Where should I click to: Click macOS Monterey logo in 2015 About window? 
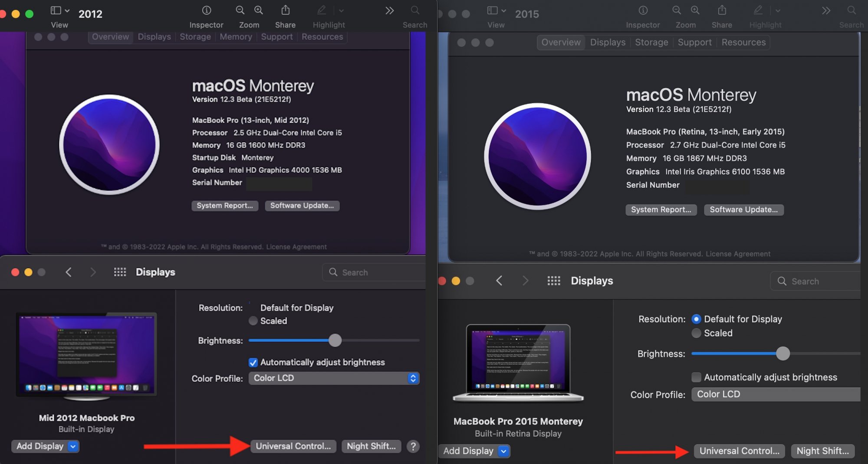[x=537, y=157]
